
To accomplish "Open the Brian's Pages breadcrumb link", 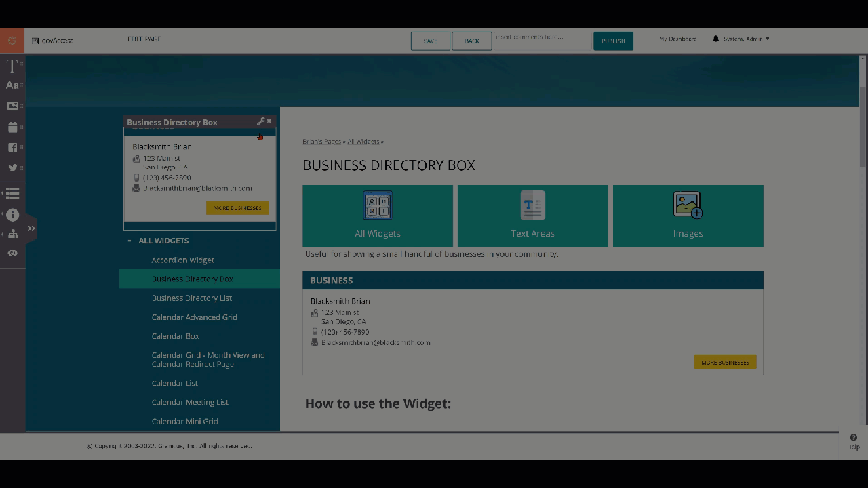I will (321, 141).
